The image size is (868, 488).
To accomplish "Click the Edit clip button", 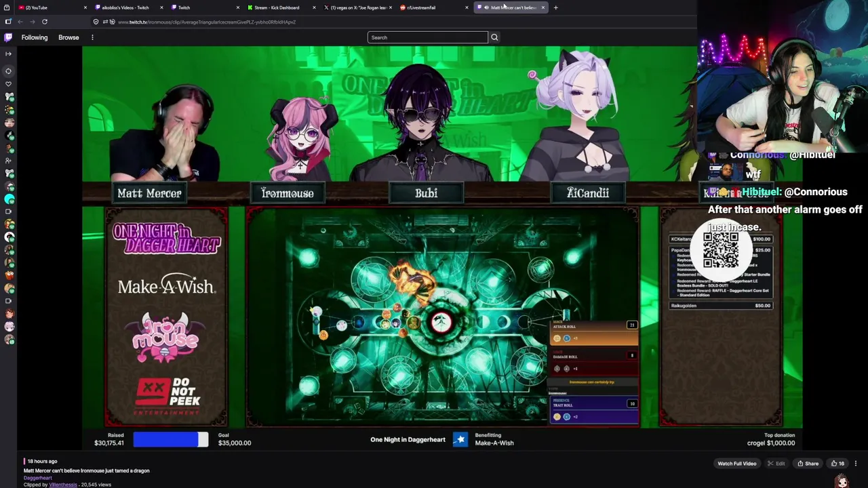I will coord(776,464).
